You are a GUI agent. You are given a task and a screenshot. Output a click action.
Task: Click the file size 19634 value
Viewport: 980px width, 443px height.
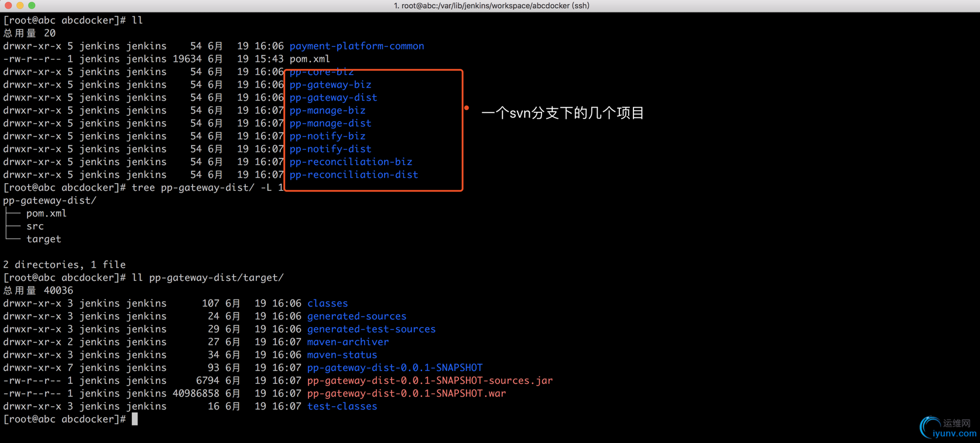[187, 59]
